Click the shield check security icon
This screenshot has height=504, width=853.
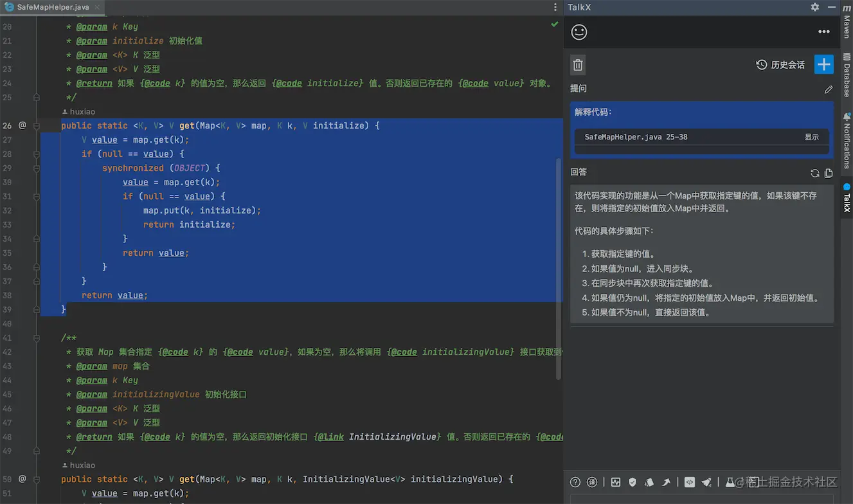pyautogui.click(x=633, y=482)
